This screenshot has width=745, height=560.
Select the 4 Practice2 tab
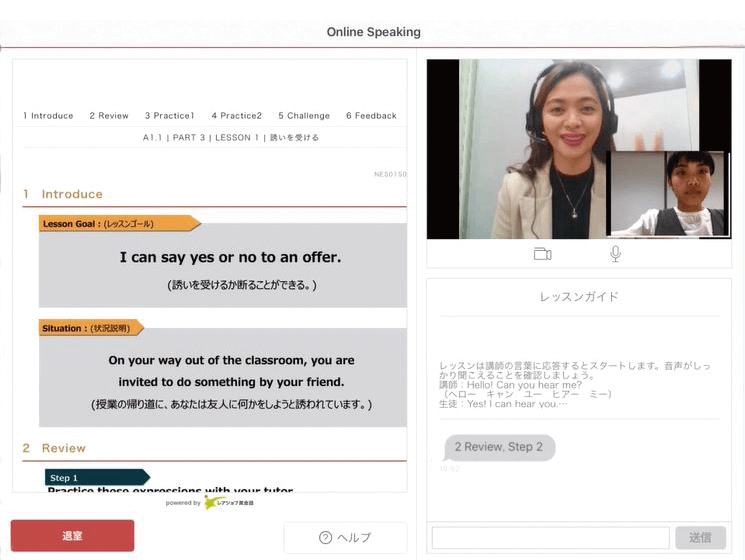237,115
